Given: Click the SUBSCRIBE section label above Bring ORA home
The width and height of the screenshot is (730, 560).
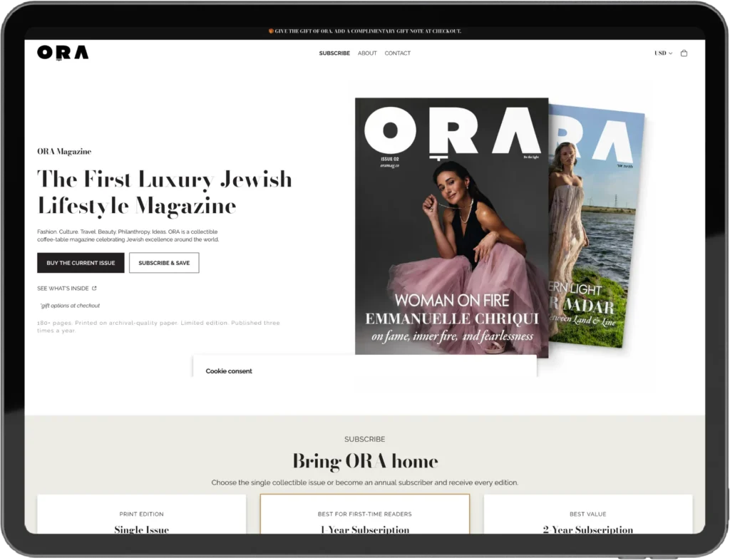Looking at the screenshot, I should [x=364, y=439].
